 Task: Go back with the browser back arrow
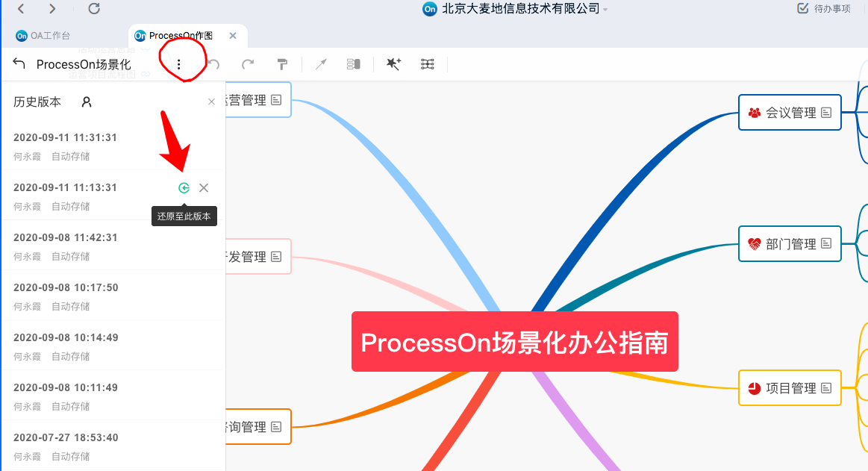point(21,8)
